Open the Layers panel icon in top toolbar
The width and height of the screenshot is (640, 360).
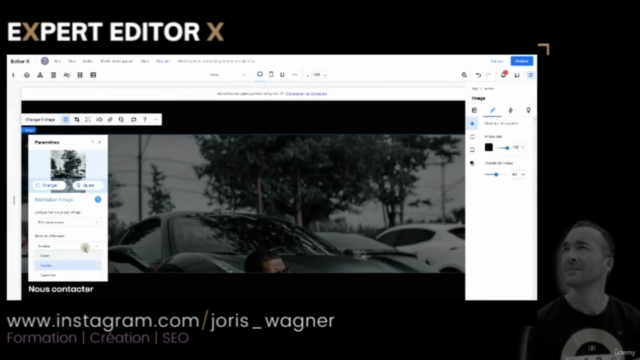(27, 75)
